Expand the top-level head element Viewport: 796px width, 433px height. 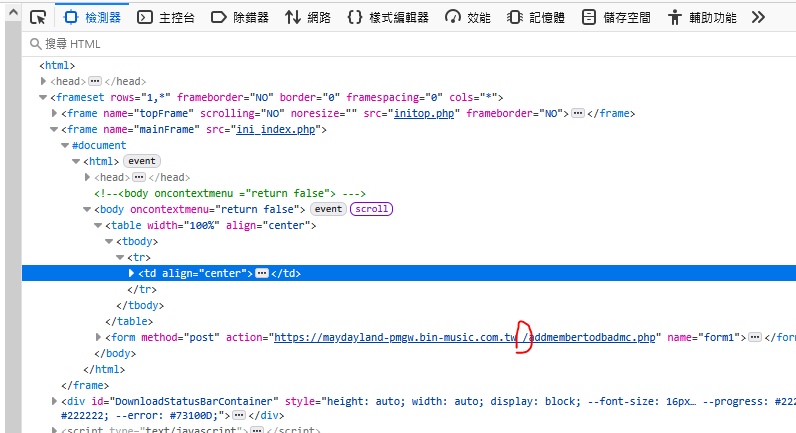[x=43, y=81]
